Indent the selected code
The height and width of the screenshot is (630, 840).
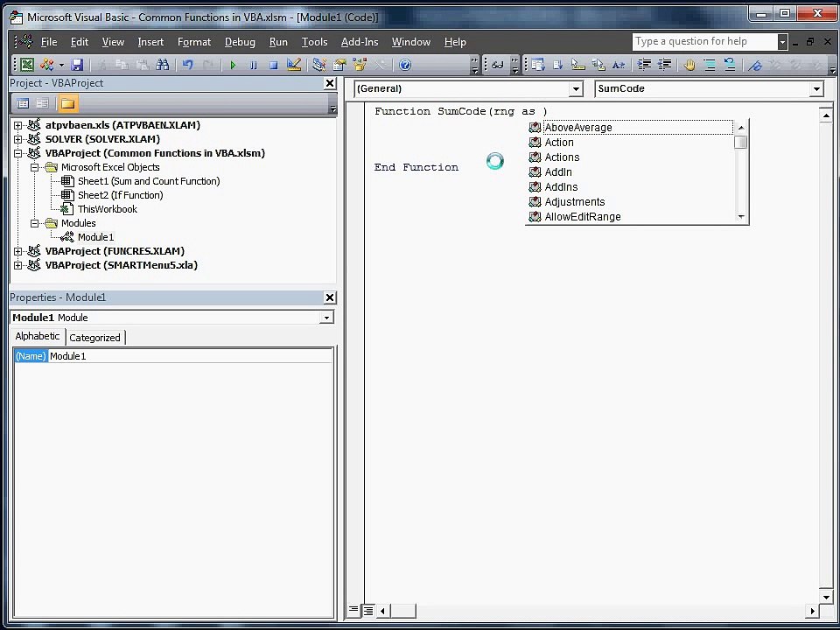[644, 65]
